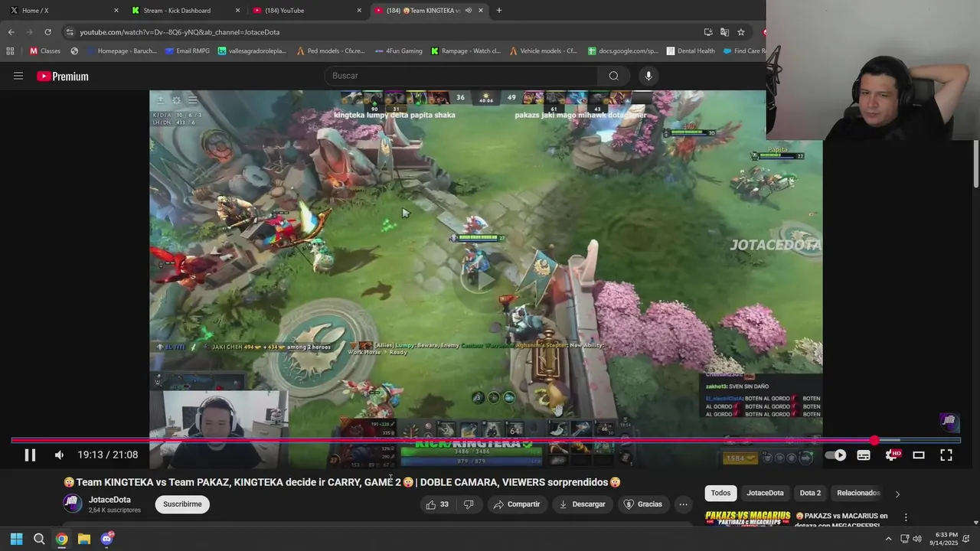Click translate page icon
980x551 pixels.
pyautogui.click(x=724, y=32)
